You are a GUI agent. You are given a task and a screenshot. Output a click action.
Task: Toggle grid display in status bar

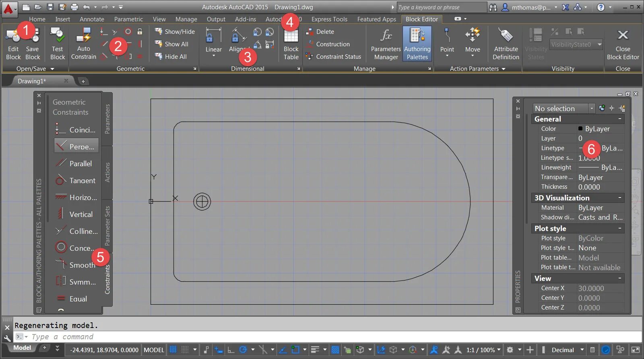click(173, 350)
